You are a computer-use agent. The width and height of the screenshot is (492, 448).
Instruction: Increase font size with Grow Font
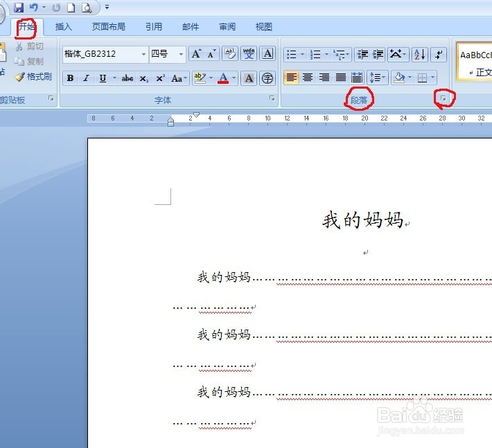click(196, 54)
